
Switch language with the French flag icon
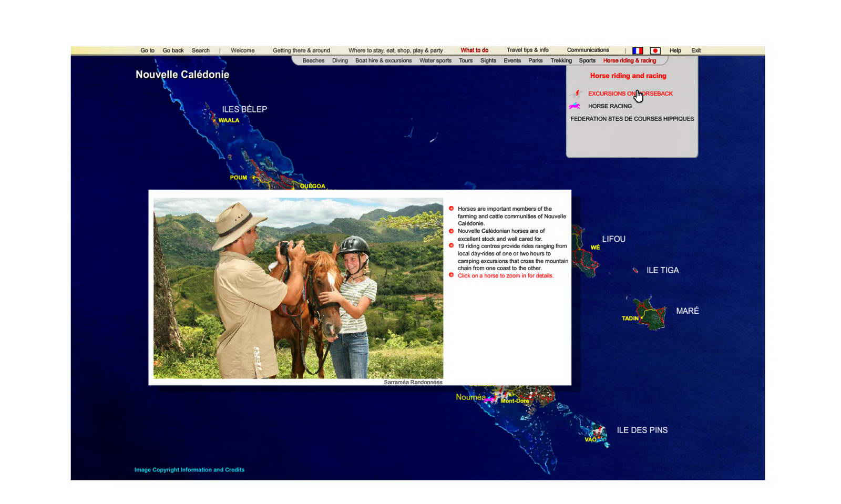(x=638, y=50)
